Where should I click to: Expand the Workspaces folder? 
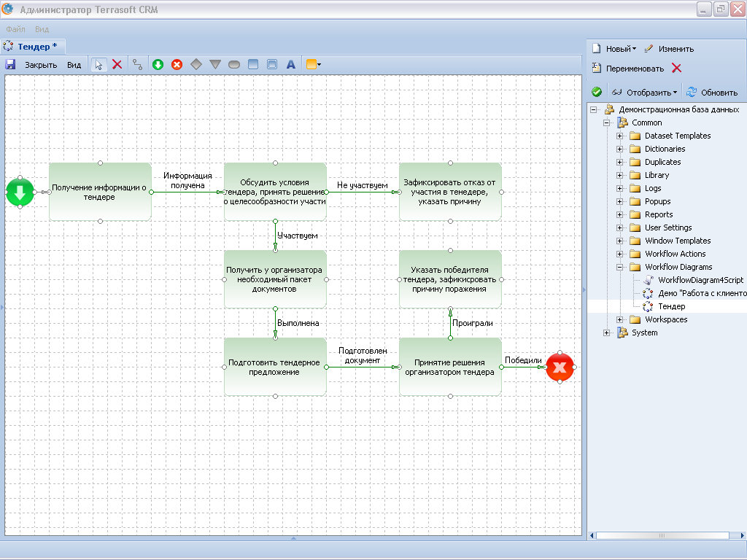(x=619, y=319)
